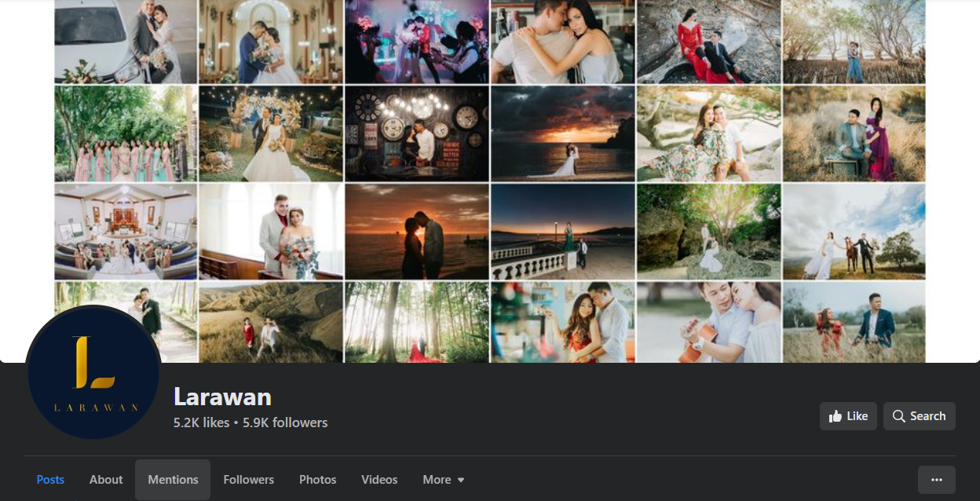980x501 pixels.
Task: Open the couple with horse photo
Action: click(x=854, y=232)
